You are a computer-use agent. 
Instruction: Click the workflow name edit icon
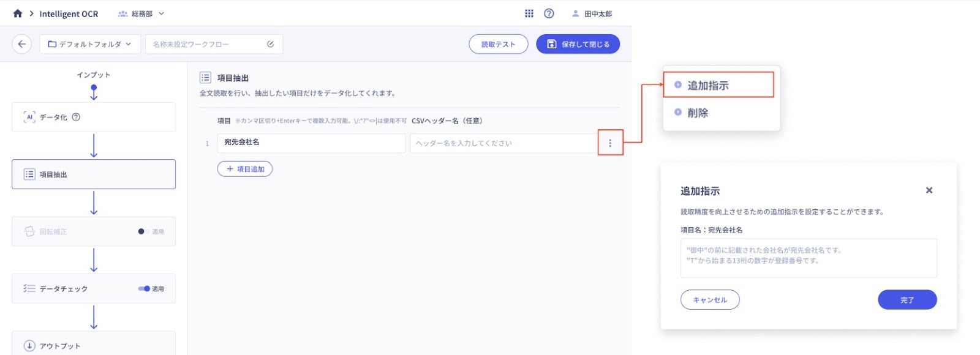pos(270,44)
